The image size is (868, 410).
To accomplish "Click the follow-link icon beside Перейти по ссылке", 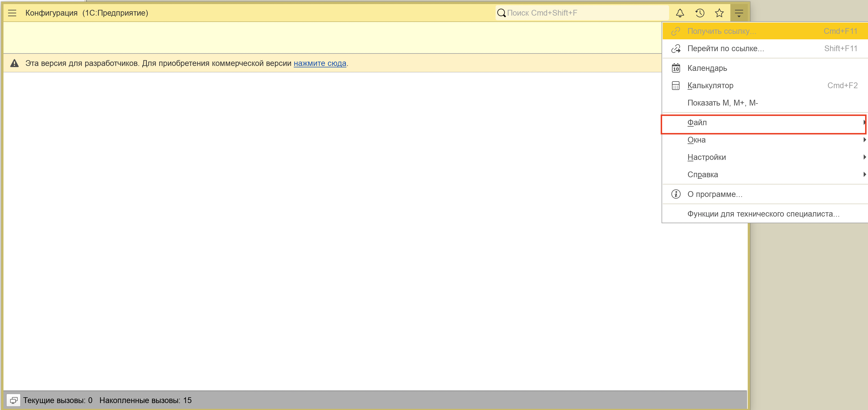I will (x=676, y=49).
